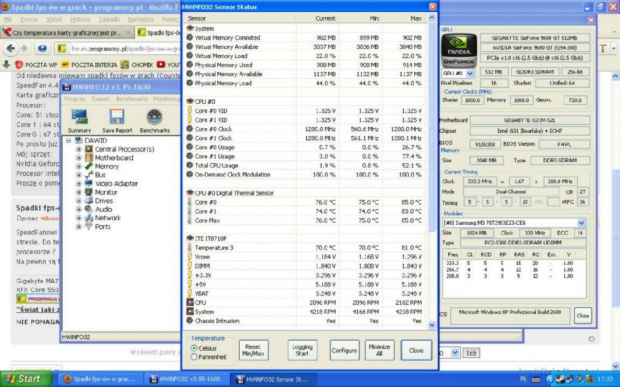Click the NVIDIA GeForce logo
Image resolution: width=620 pixels, height=387 pixels.
click(459, 50)
